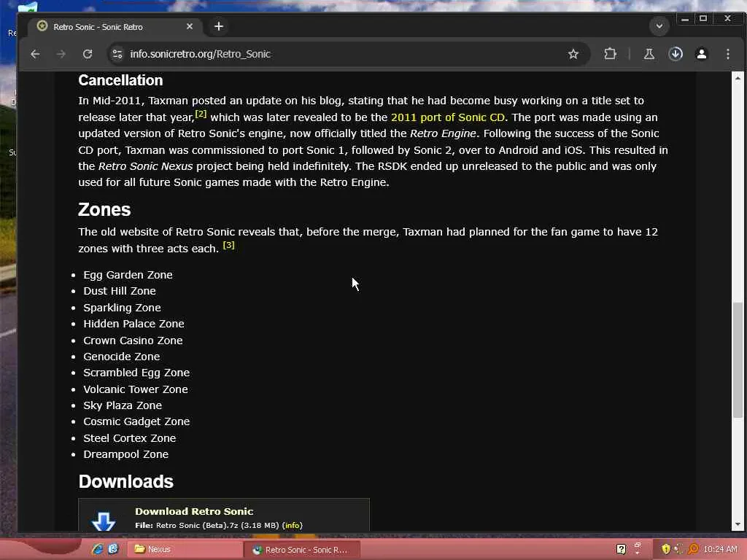Click the forward navigation arrow

(x=61, y=54)
